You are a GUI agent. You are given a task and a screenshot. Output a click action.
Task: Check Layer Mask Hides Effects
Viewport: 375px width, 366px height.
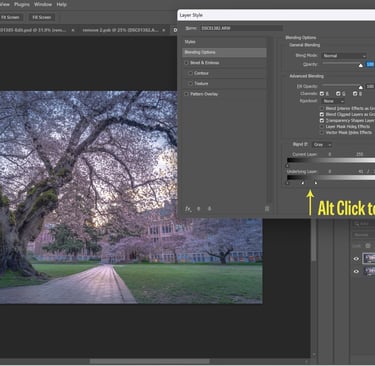(322, 126)
